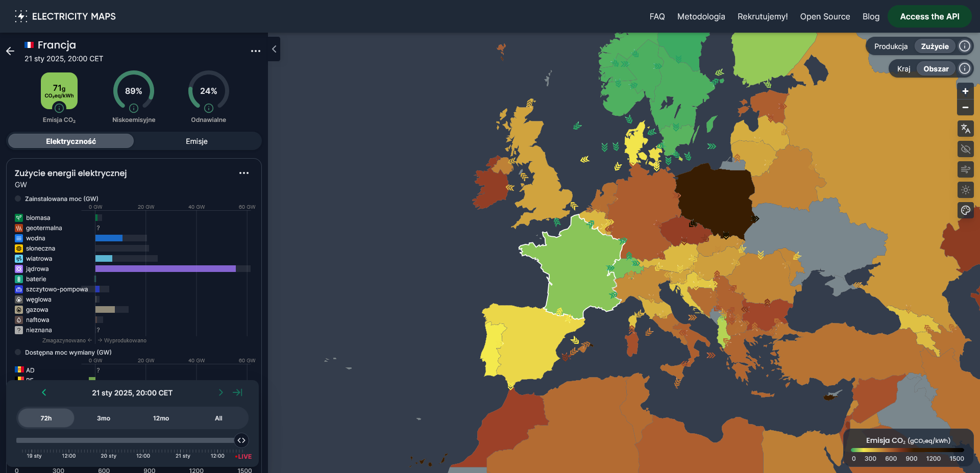Image resolution: width=980 pixels, height=473 pixels.
Task: Switch to the Elektryczność tab
Action: [x=71, y=141]
